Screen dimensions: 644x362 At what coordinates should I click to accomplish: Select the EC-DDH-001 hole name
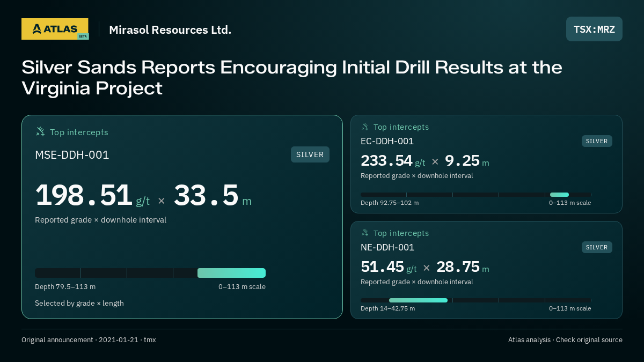pyautogui.click(x=387, y=141)
